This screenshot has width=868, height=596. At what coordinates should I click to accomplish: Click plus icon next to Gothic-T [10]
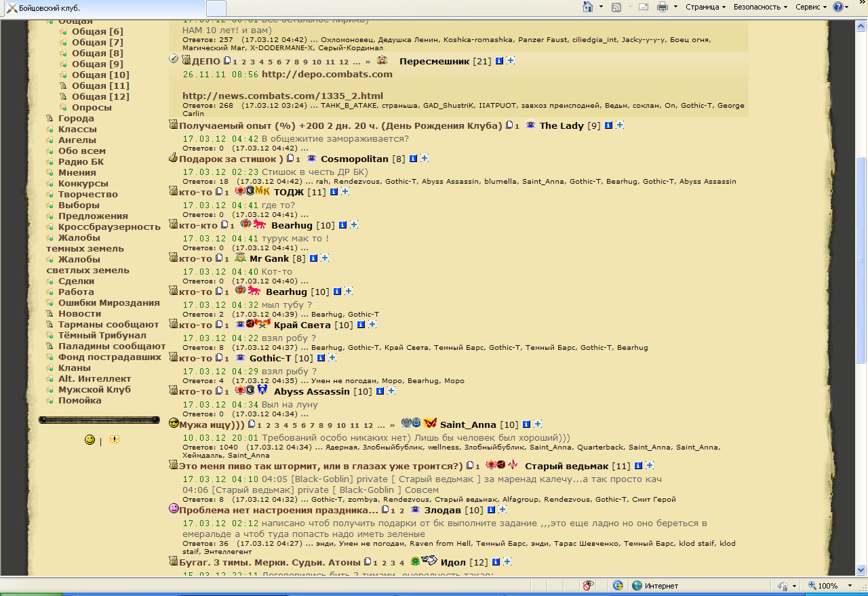pyautogui.click(x=332, y=358)
